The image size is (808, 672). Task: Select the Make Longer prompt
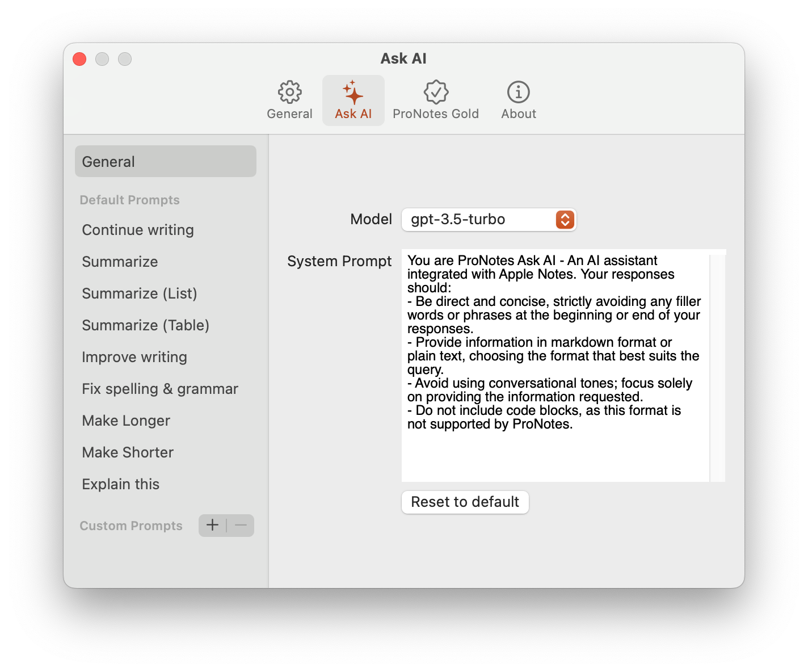click(x=166, y=421)
